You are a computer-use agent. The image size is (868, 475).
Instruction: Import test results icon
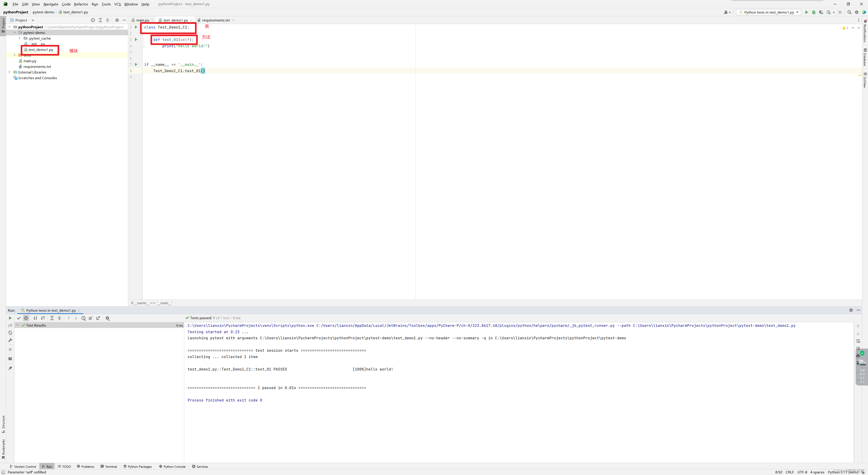pyautogui.click(x=91, y=318)
